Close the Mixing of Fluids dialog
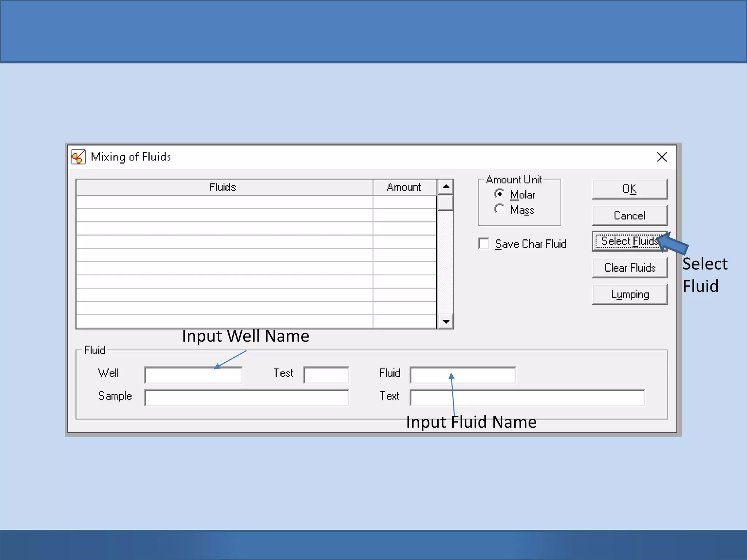The image size is (747, 560). (662, 157)
